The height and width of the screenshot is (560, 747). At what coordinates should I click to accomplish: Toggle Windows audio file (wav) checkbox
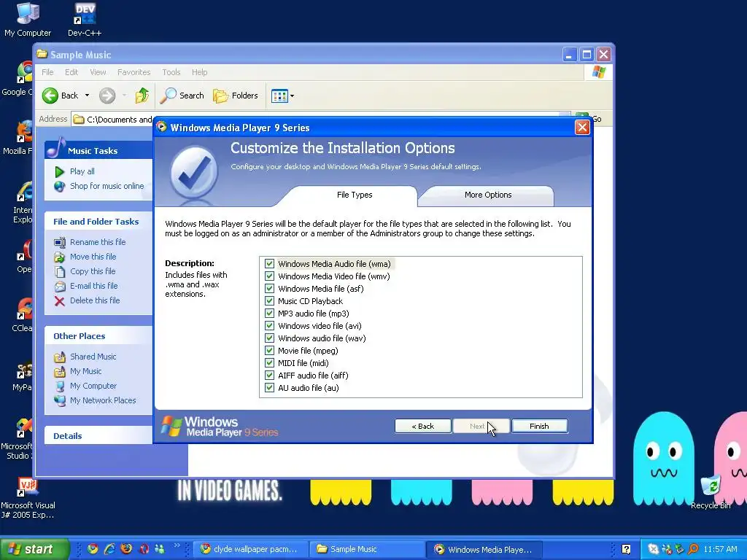(270, 338)
